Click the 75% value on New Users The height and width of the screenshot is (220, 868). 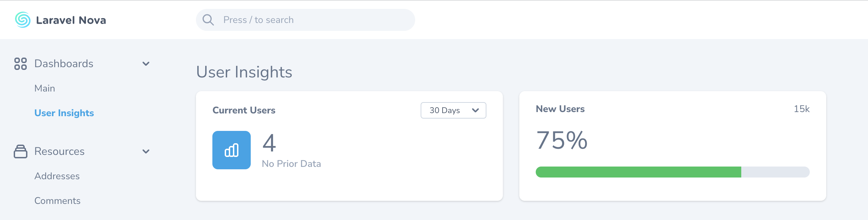click(562, 140)
